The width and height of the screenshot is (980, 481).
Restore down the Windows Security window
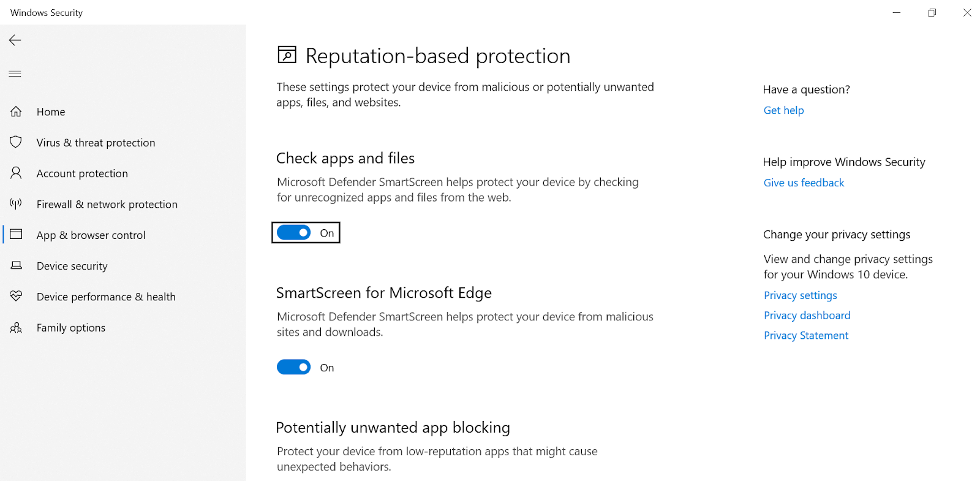[x=932, y=12]
